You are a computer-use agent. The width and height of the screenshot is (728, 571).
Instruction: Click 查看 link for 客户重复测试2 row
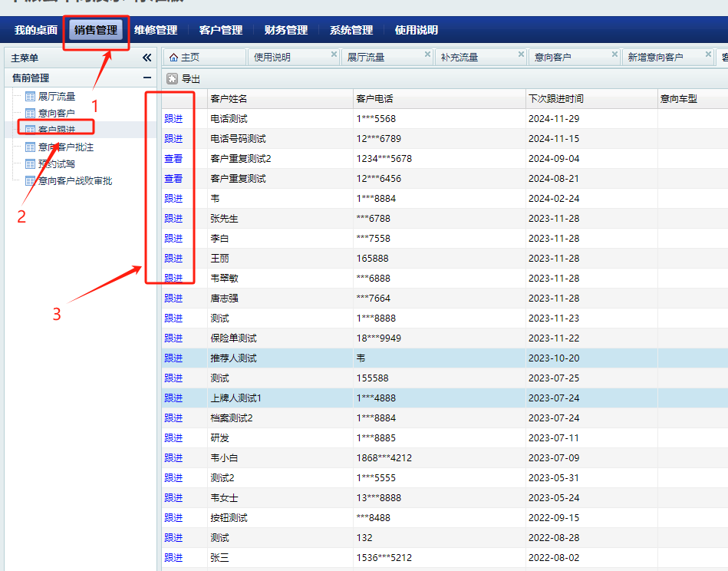coord(173,159)
